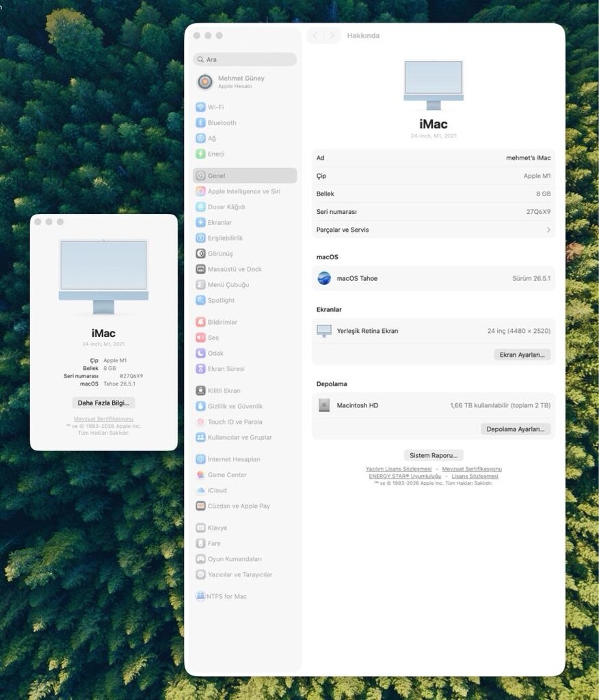The width and height of the screenshot is (599, 700).
Task: Click Tahoe 26.5.1 in small window
Action: pos(119,384)
